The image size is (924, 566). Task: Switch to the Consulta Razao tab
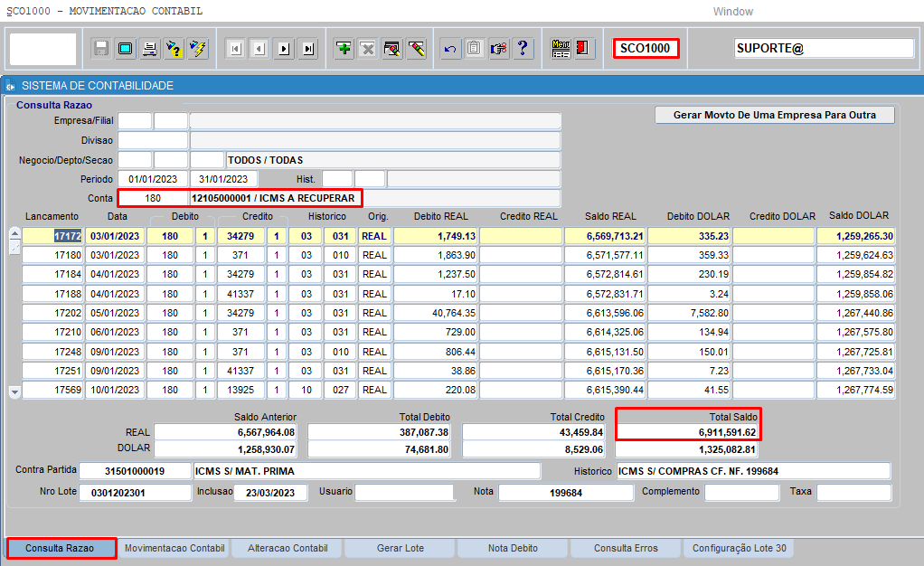[60, 548]
